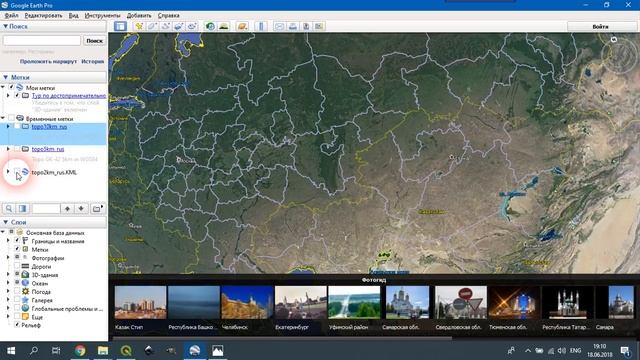
Task: Open taskbar search magnifier
Action: click(x=34, y=350)
